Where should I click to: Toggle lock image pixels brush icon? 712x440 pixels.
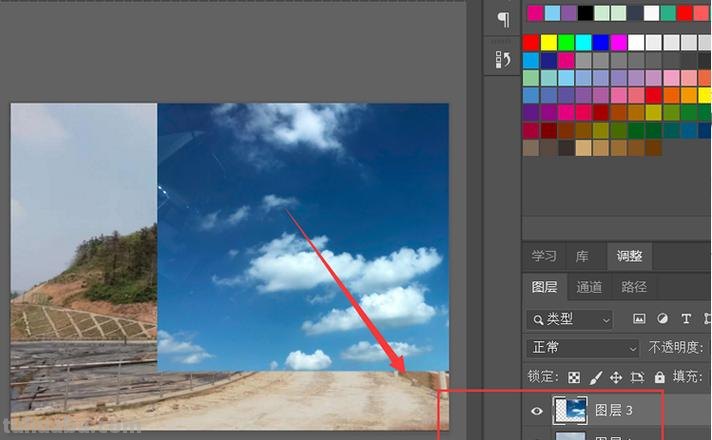[595, 378]
